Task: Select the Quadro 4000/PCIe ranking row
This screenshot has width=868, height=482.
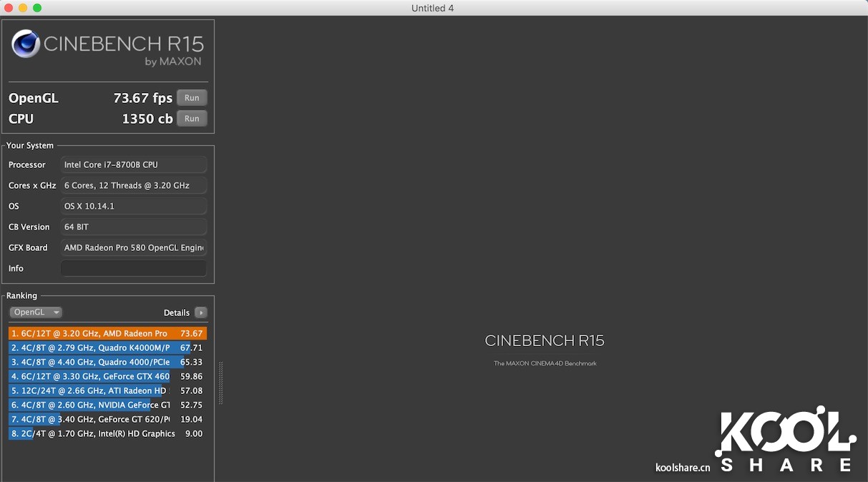Action: point(107,362)
